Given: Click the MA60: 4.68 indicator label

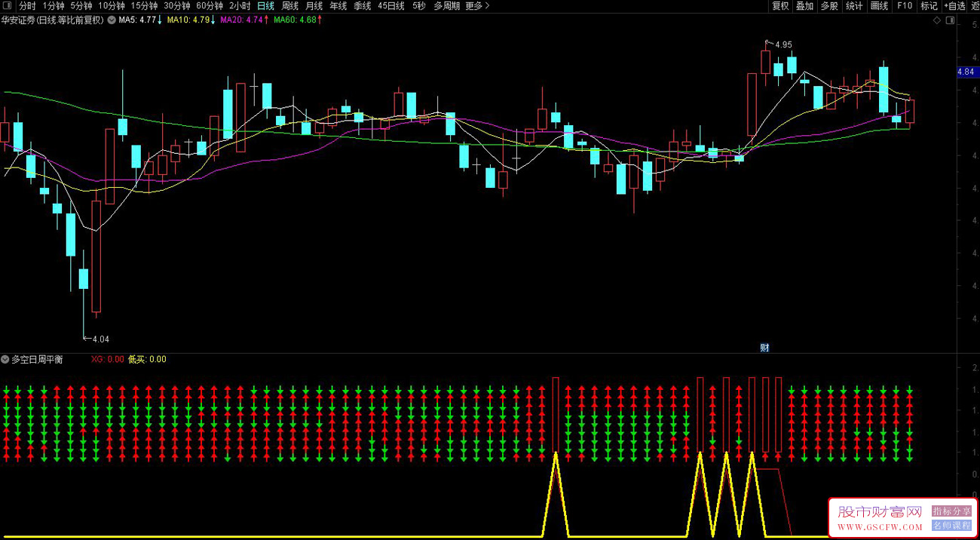Looking at the screenshot, I should 298,20.
